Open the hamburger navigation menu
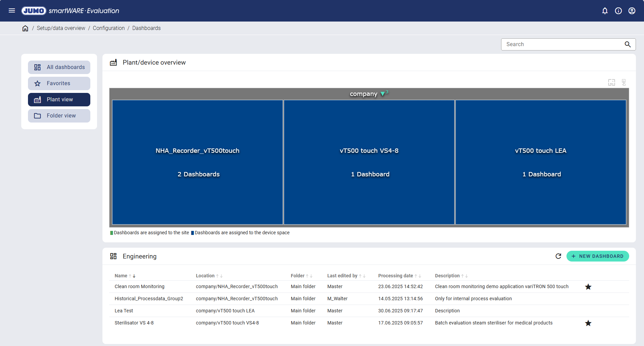This screenshot has height=346, width=644. (12, 11)
